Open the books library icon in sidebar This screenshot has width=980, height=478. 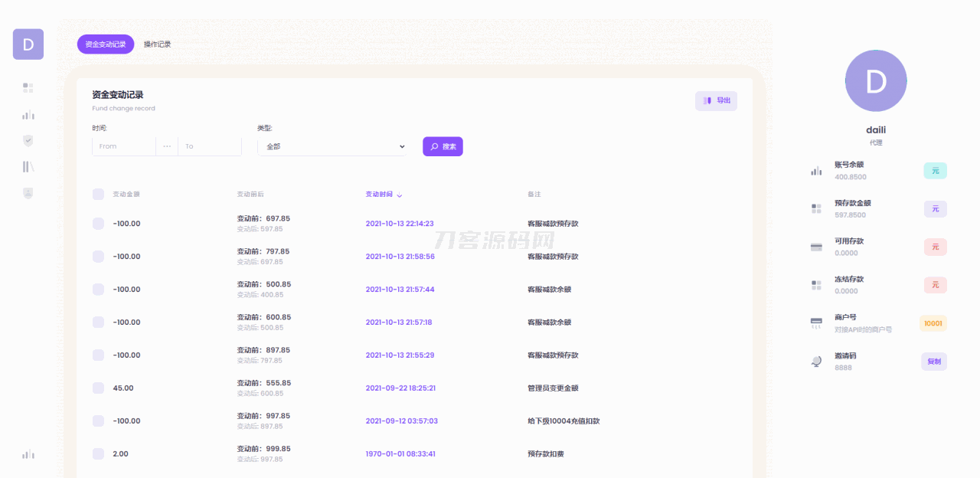coord(28,167)
